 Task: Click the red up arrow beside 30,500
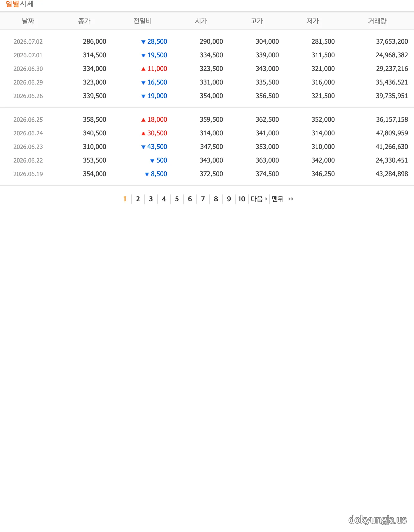point(143,134)
